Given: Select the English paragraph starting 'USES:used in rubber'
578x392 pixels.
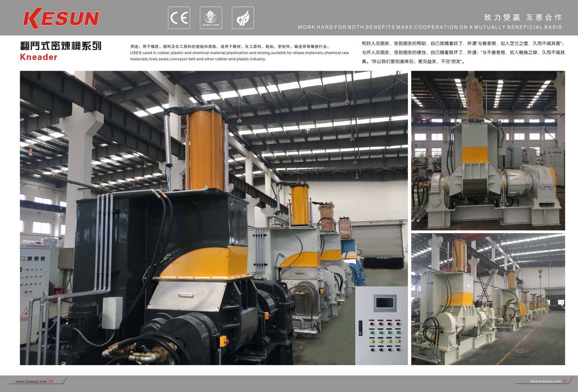Looking at the screenshot, I should (239, 56).
